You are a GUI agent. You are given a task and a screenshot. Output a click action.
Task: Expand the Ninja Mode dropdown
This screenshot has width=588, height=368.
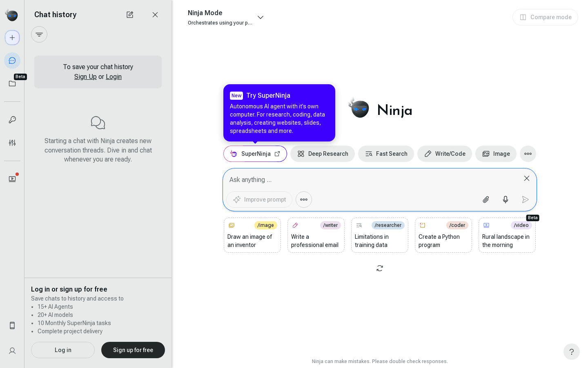tap(261, 17)
